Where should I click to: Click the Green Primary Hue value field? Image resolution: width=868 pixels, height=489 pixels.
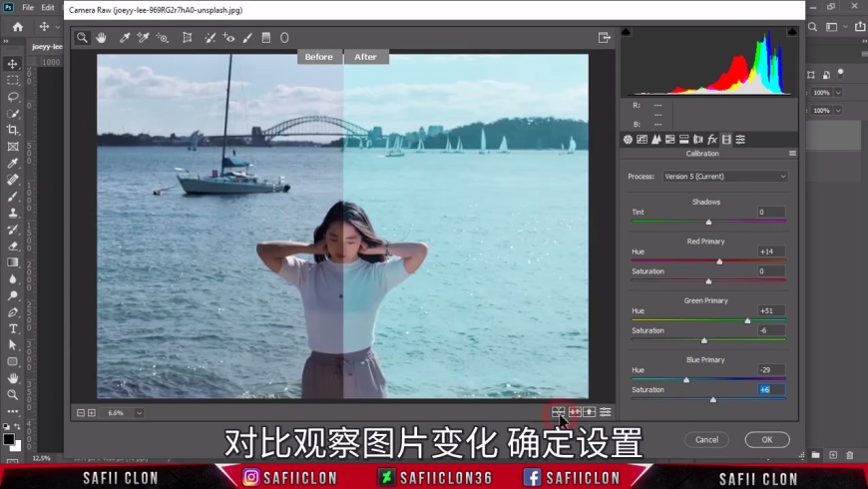tap(771, 310)
